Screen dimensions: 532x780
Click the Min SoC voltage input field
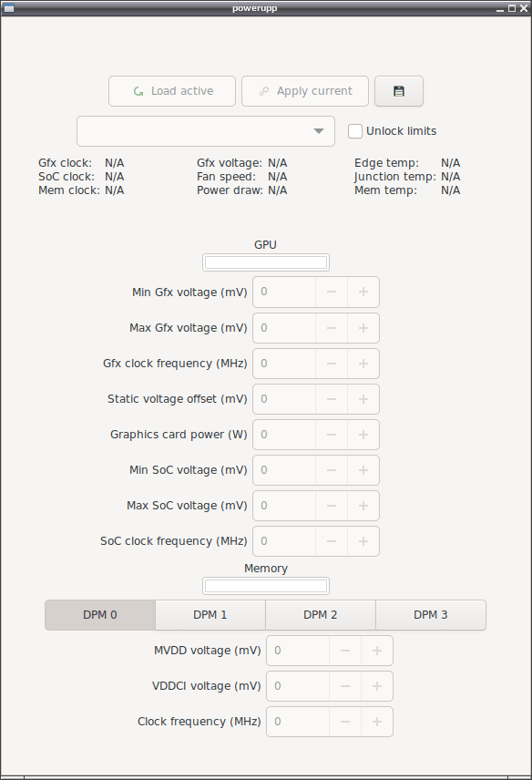coord(284,470)
